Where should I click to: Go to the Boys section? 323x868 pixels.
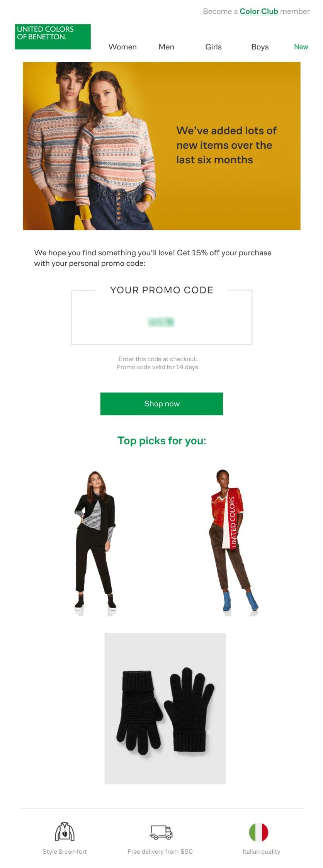click(x=260, y=47)
